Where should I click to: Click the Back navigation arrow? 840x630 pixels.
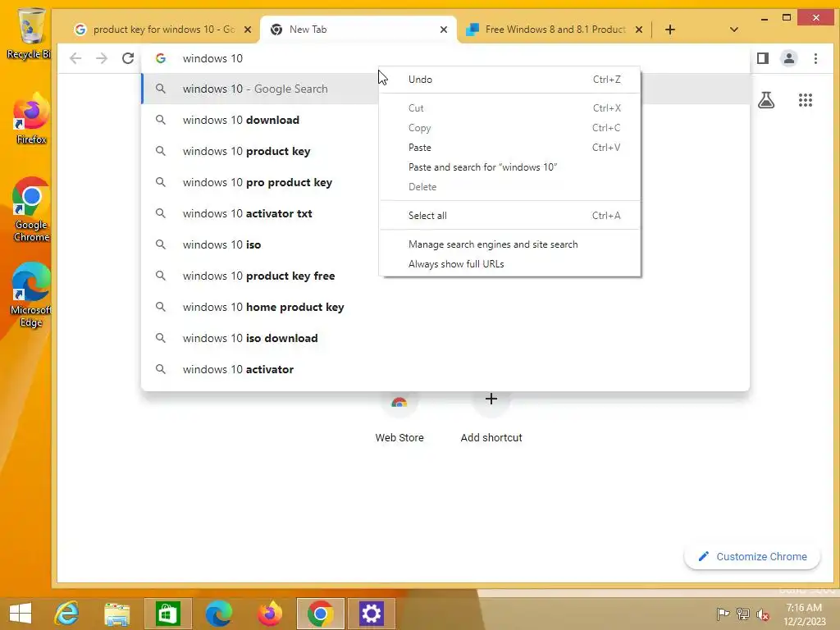click(x=75, y=58)
